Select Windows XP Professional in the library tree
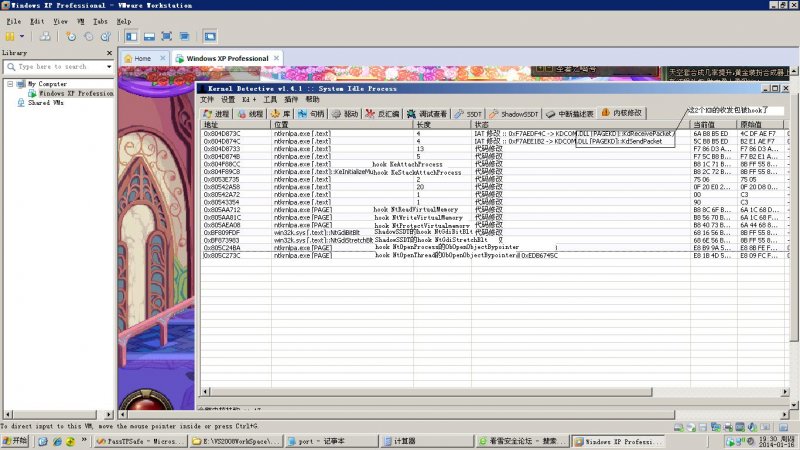This screenshot has width=800, height=450. click(76, 93)
